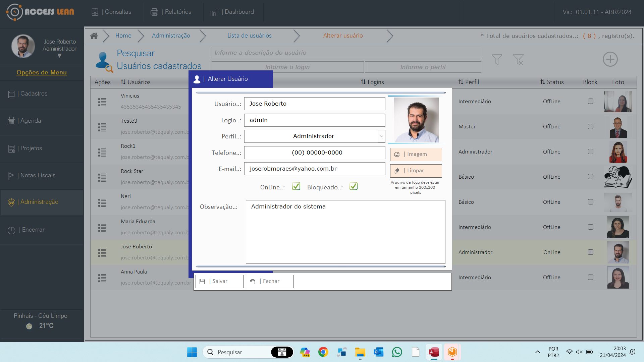
Task: Click the filter funnel icon
Action: (497, 59)
